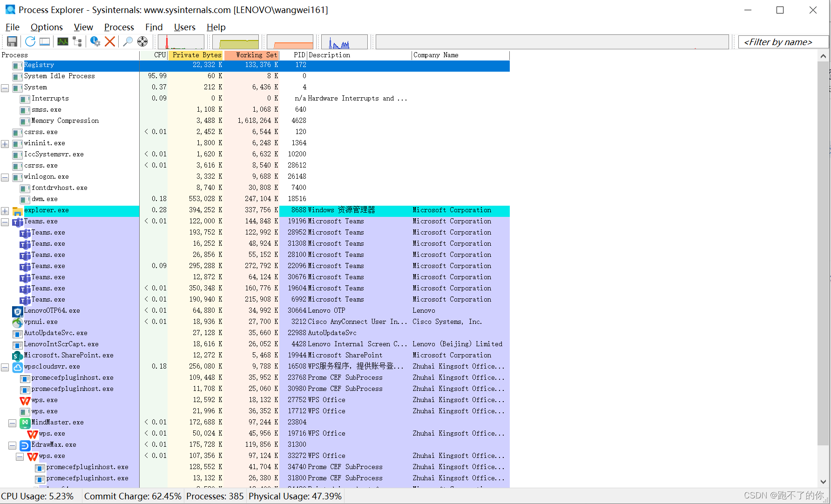The width and height of the screenshot is (831, 504).
Task: Click the vpnui.exe Cisco globe icon
Action: click(x=18, y=323)
